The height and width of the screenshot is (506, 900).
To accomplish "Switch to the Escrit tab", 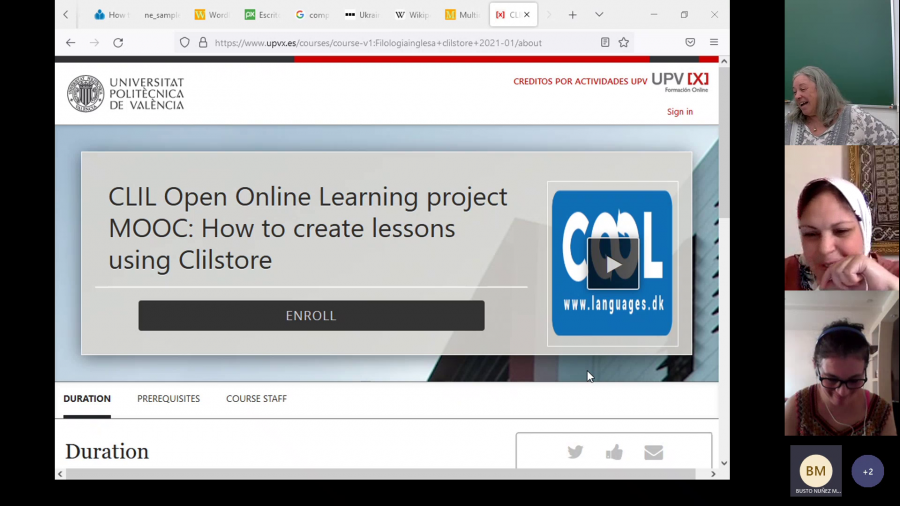I will point(262,15).
